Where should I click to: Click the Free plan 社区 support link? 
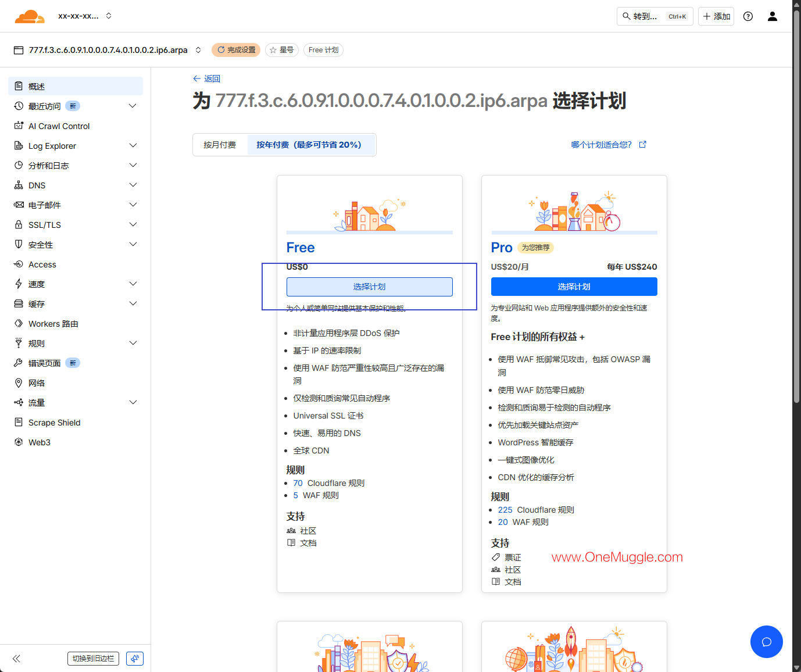tap(308, 531)
